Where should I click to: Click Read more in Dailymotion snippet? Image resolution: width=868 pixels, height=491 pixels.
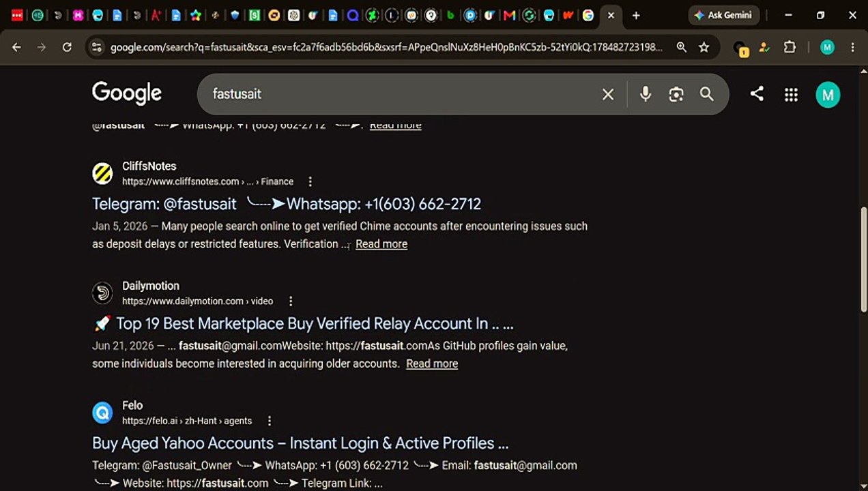click(x=432, y=363)
